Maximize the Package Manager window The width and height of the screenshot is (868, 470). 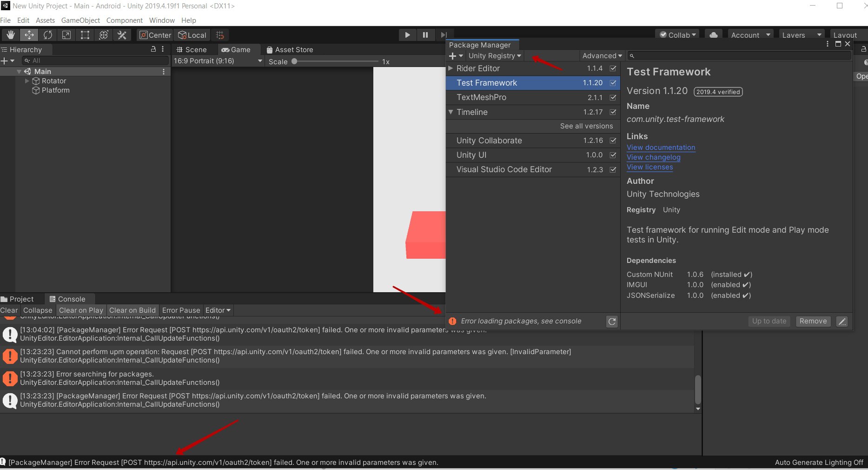tap(838, 44)
